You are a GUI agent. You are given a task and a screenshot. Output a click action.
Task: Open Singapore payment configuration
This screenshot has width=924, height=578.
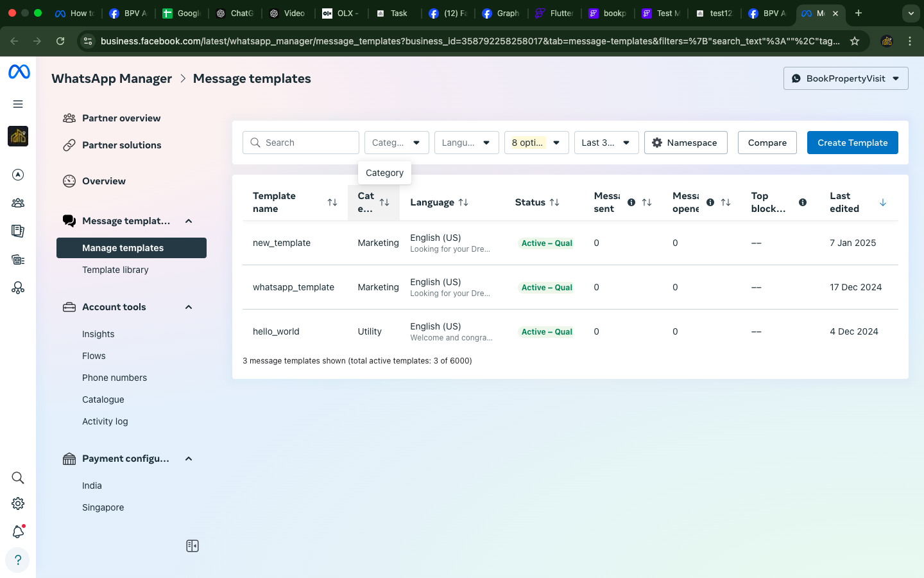pyautogui.click(x=103, y=507)
